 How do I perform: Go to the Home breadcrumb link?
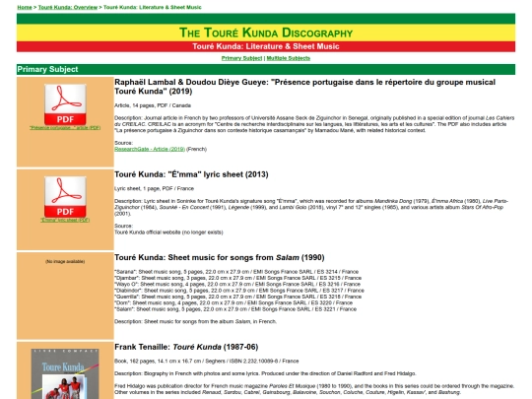point(25,7)
